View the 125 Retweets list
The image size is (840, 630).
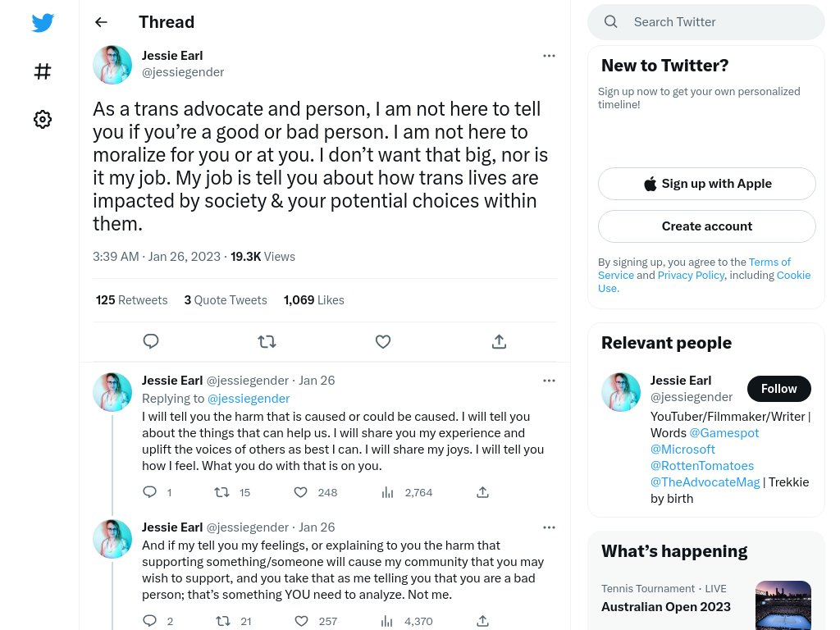pos(132,300)
